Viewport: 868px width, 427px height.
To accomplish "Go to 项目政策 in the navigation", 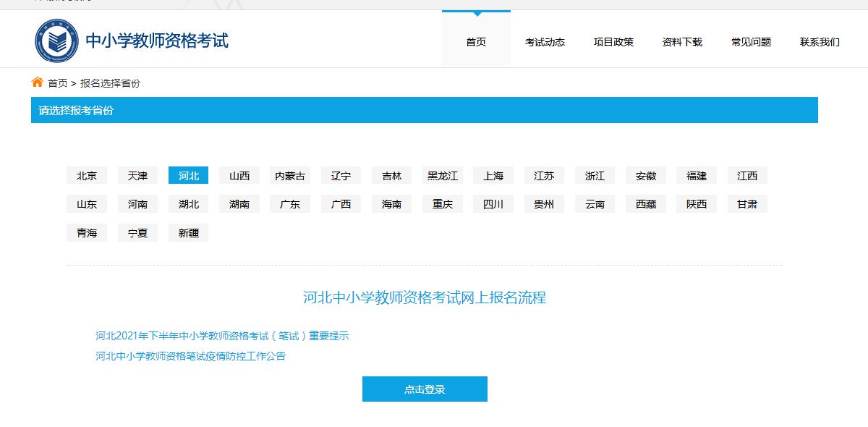I will point(613,42).
